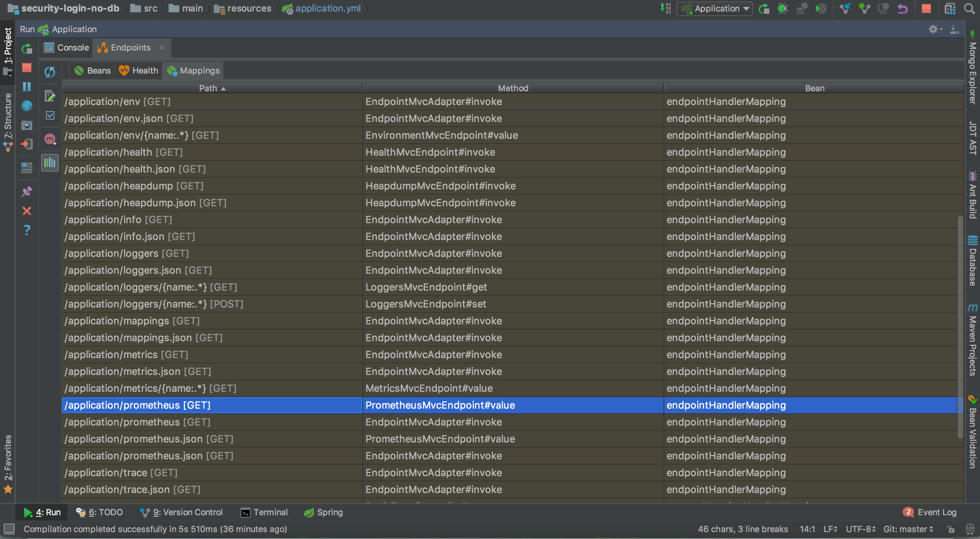The width and height of the screenshot is (980, 539).
Task: Open help with the blue question mark
Action: [x=27, y=230]
